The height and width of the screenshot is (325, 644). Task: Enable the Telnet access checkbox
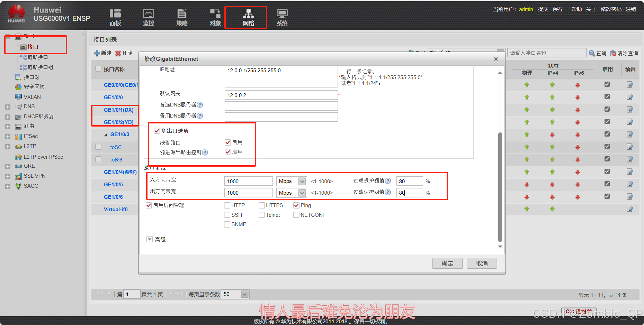click(x=262, y=215)
